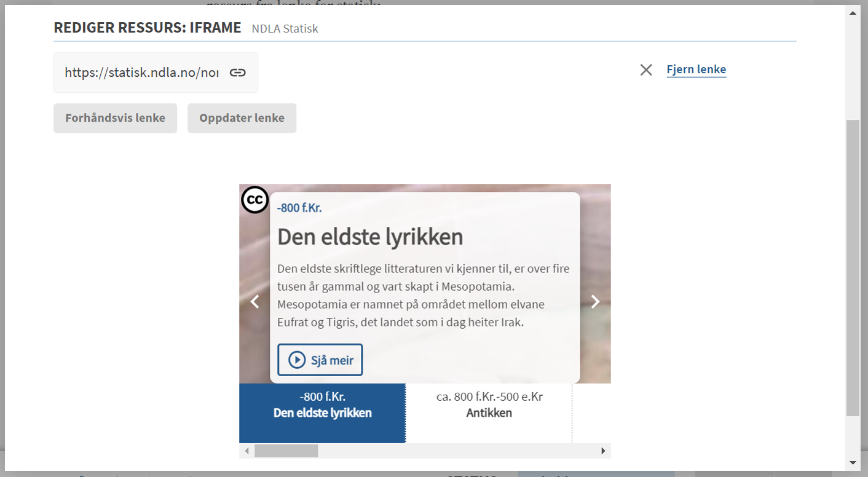Click the timeline's right scroll arrow

603,451
